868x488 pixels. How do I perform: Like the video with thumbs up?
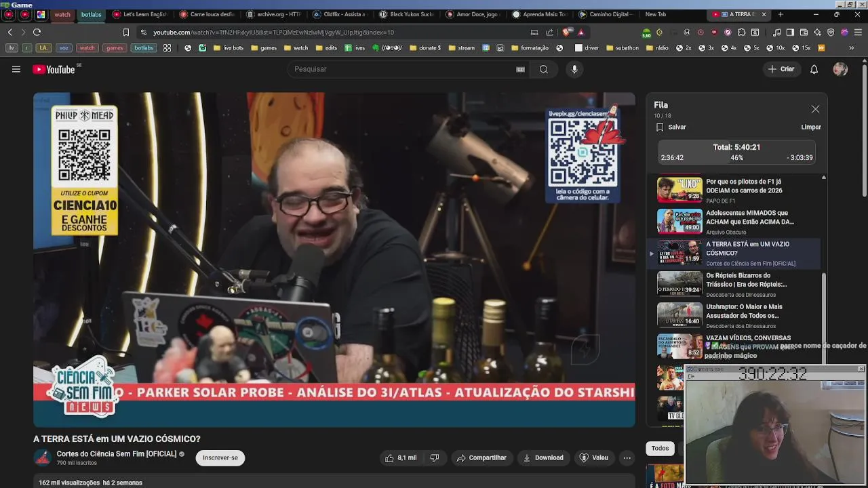(401, 458)
